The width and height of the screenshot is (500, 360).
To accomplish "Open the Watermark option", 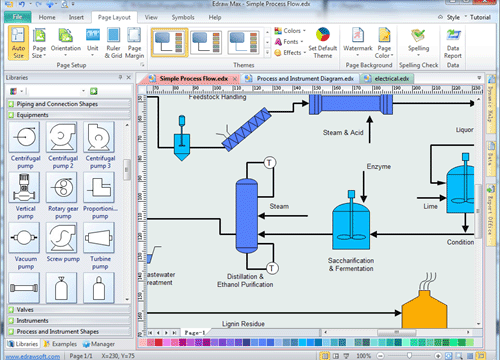I will tap(358, 42).
